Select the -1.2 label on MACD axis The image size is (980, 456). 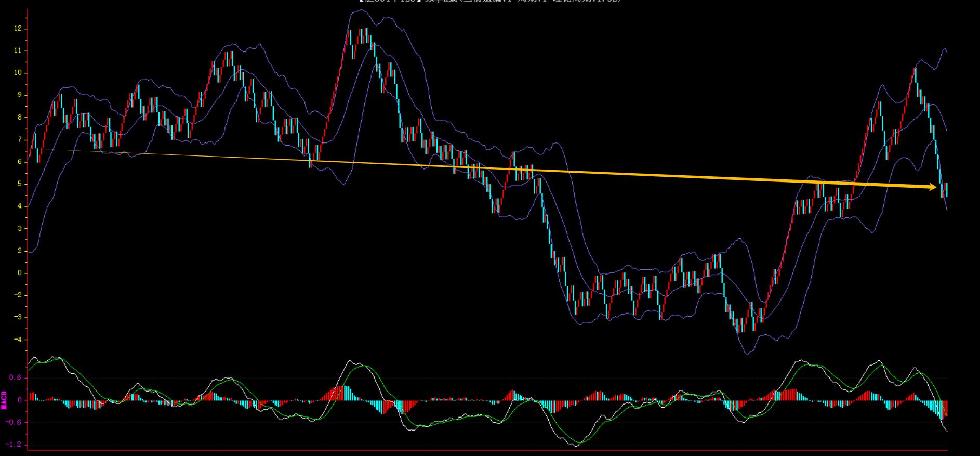pos(14,445)
